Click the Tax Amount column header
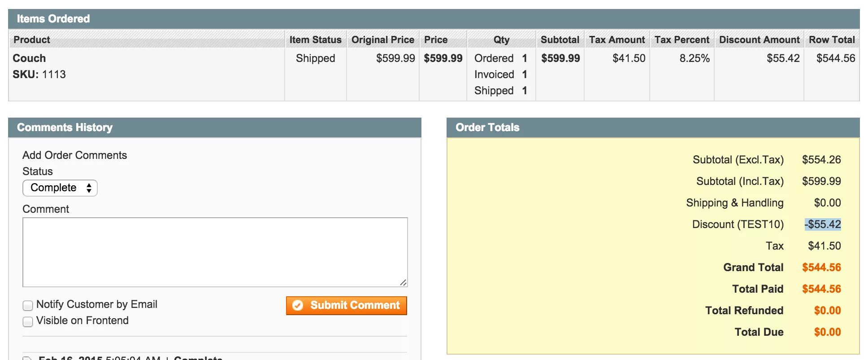 [x=617, y=40]
